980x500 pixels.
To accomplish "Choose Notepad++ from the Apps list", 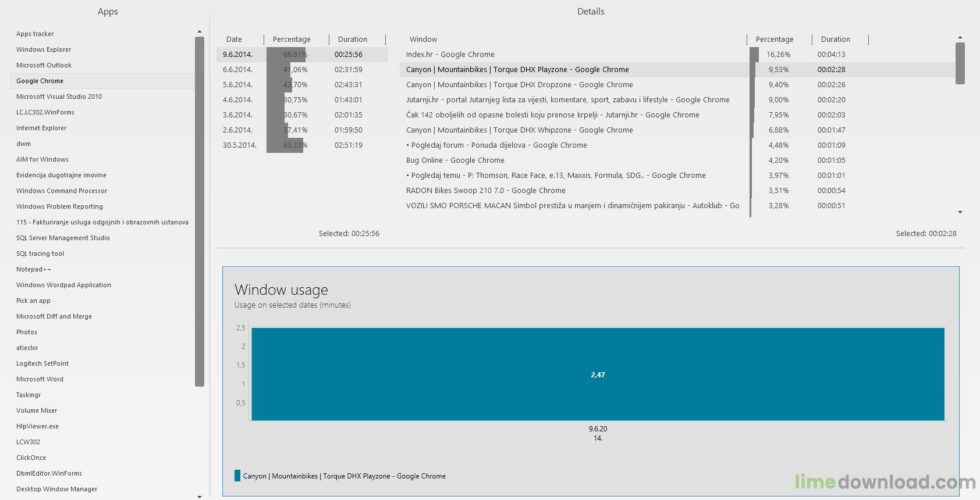I will [x=34, y=269].
